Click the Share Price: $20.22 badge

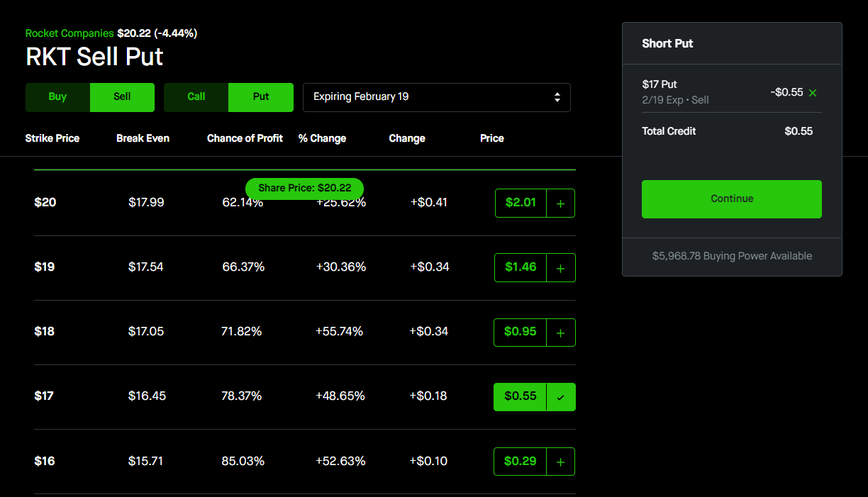304,189
